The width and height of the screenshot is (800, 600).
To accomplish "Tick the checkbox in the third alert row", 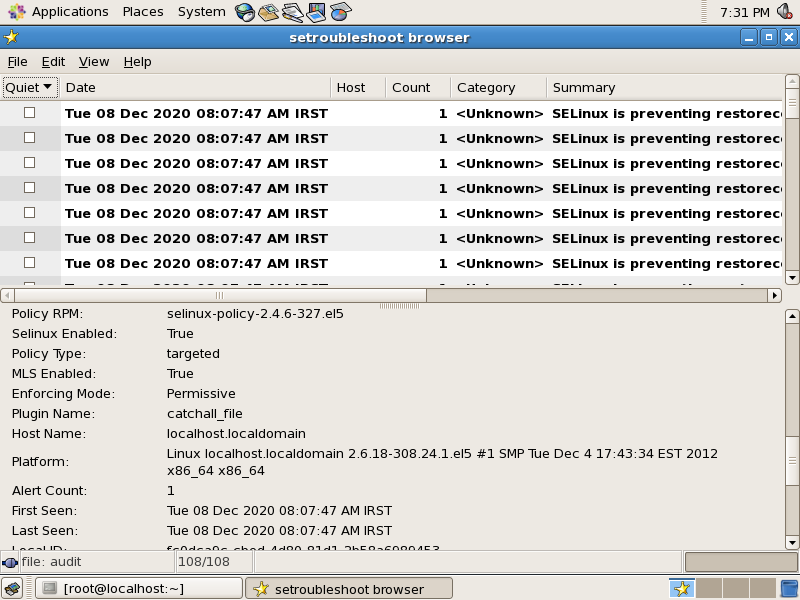I will point(30,163).
